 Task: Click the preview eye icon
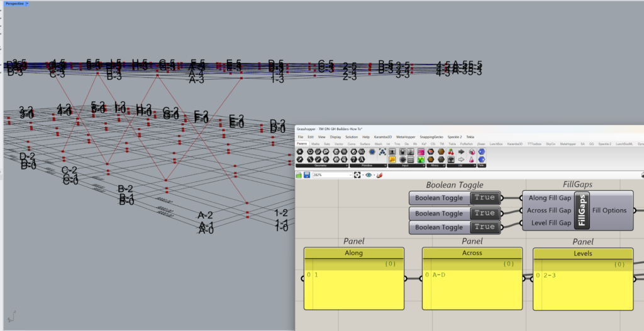pos(368,175)
